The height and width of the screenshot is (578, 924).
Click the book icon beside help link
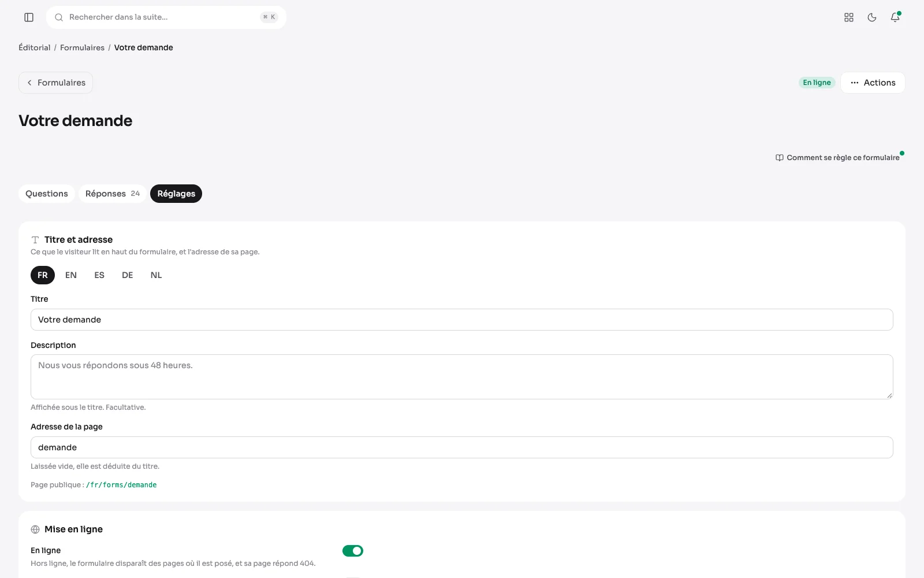coord(780,158)
